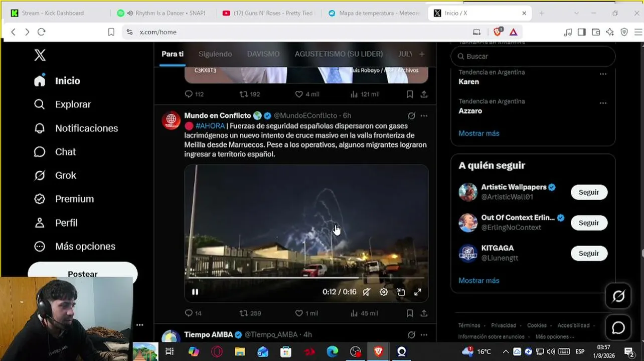Open the browser main menu

pos(638,32)
